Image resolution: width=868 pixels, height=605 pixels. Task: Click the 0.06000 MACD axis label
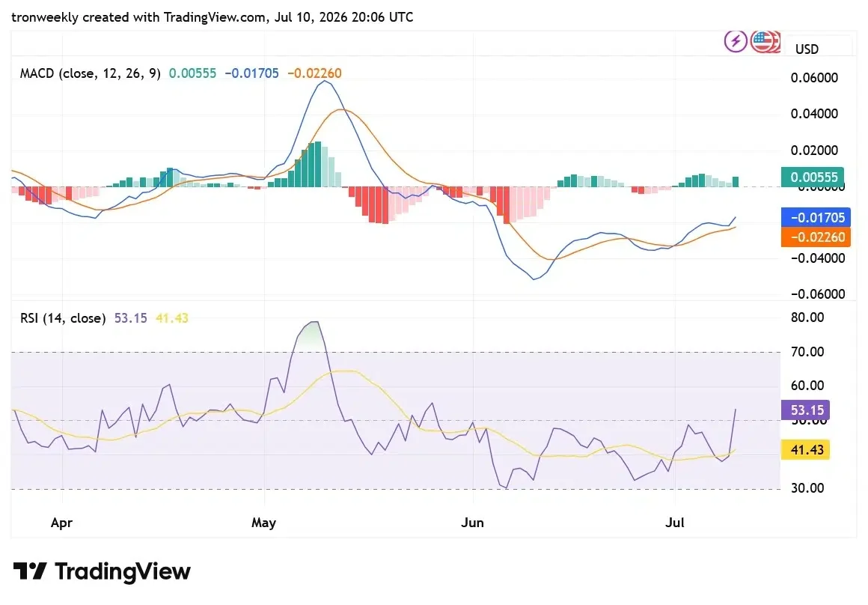click(814, 78)
